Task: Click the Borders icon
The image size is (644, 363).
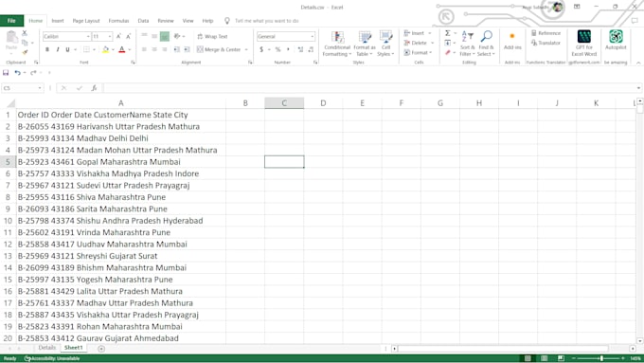Action: pos(86,49)
